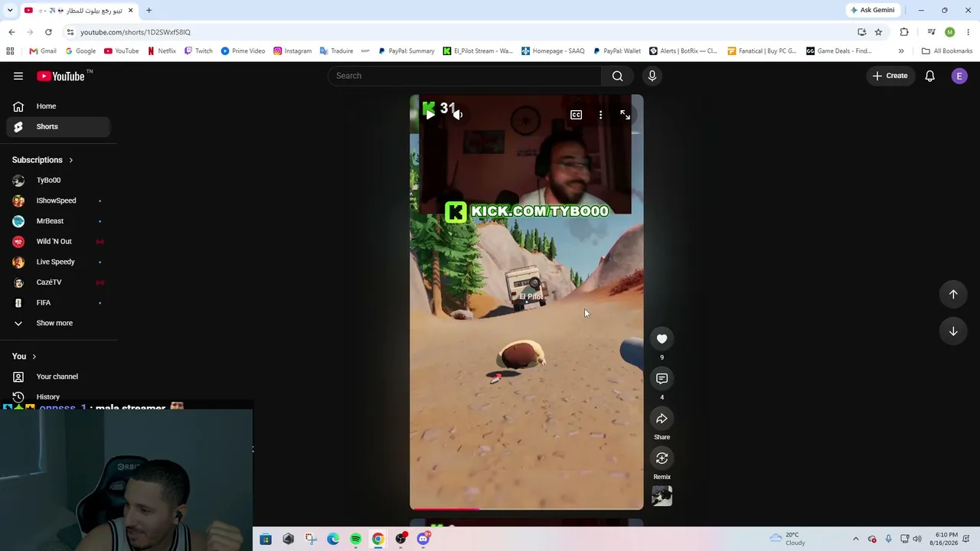
Task: Click the Create button
Action: (890, 76)
